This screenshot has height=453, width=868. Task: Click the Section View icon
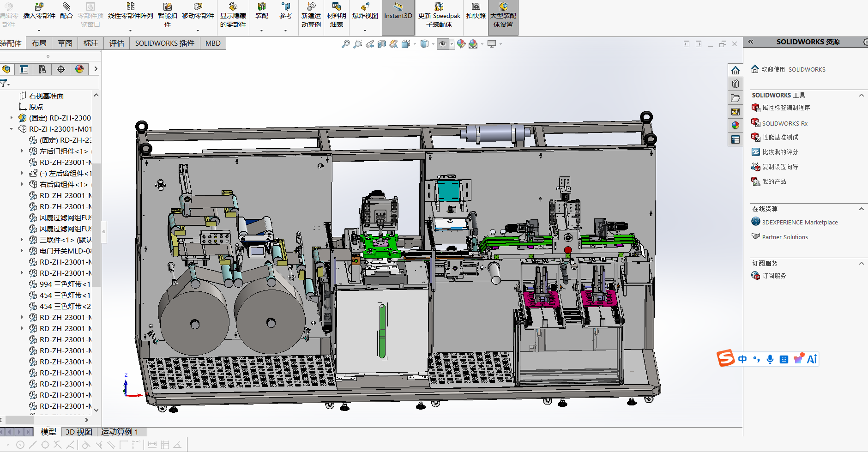click(x=382, y=44)
